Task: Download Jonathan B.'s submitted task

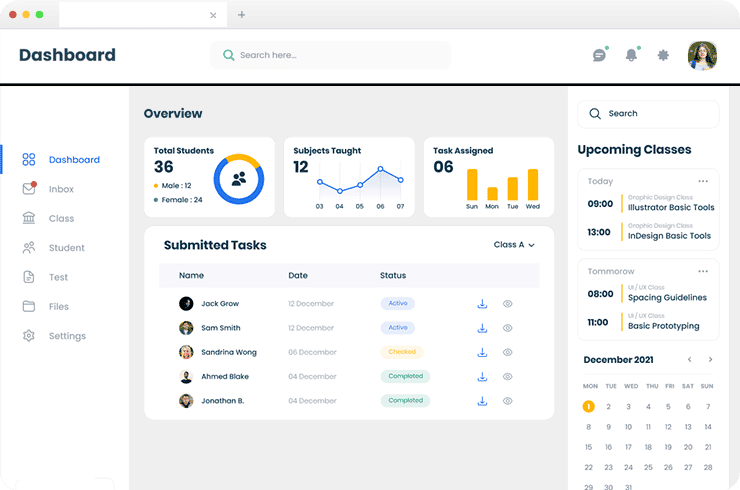Action: point(482,401)
